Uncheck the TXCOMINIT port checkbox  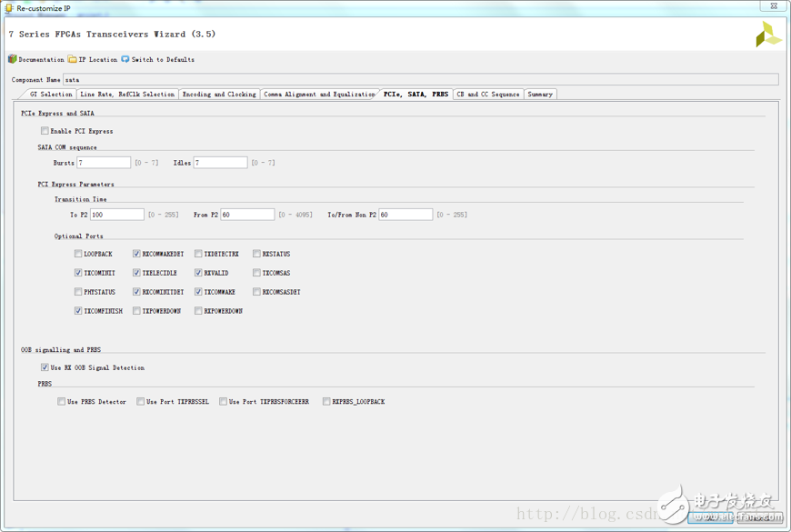[x=78, y=273]
